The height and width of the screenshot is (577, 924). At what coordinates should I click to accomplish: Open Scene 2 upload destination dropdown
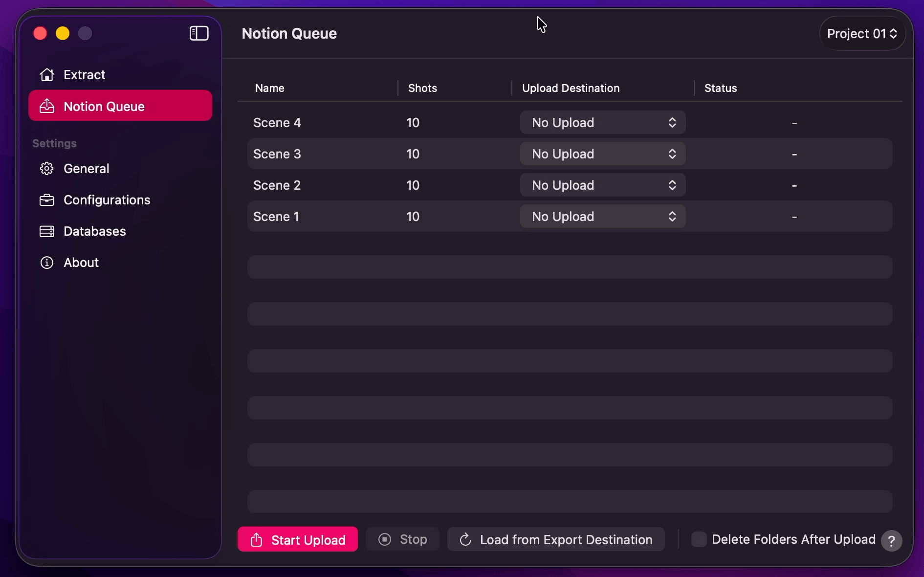pyautogui.click(x=603, y=185)
